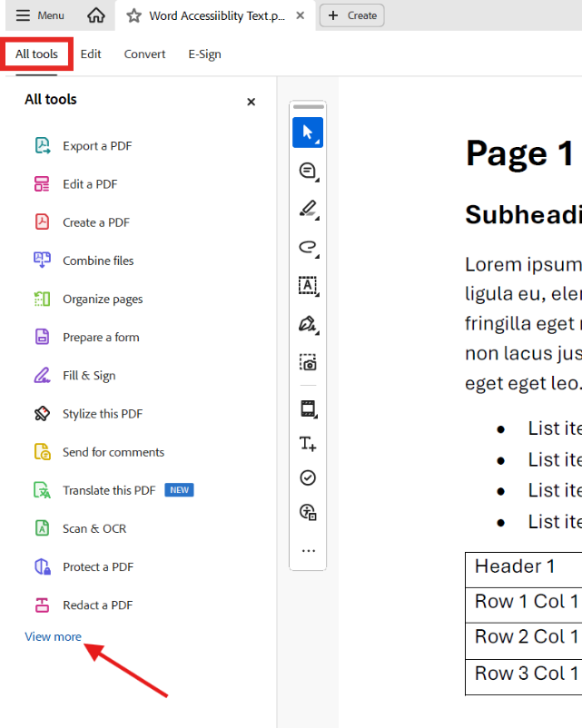Click the quick toolbar drag handle bar
Image resolution: width=582 pixels, height=728 pixels.
(309, 107)
